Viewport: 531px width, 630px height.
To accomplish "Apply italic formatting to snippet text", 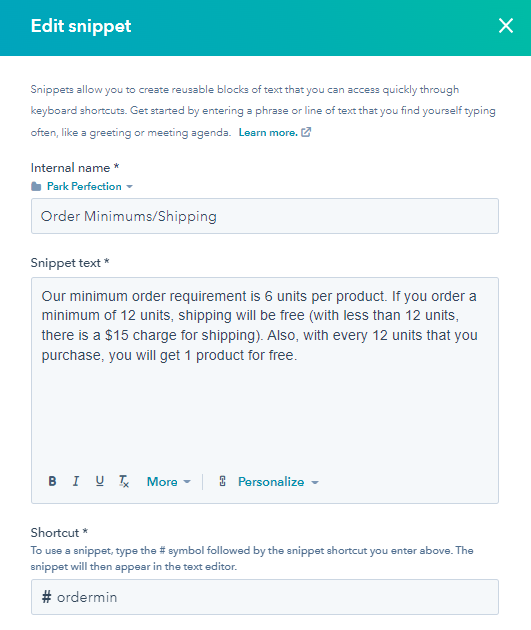I will (x=76, y=481).
